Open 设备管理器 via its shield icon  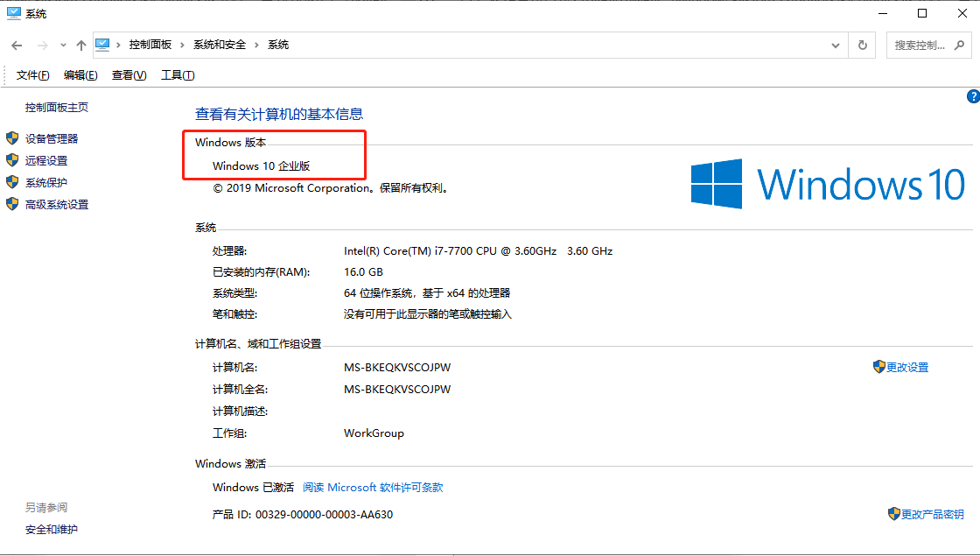12,137
